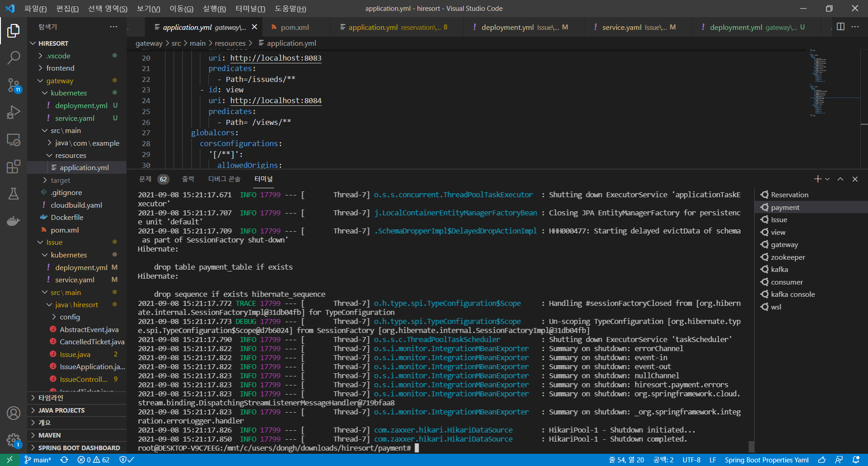Open the Manage gear menu
Image resolution: width=868 pixels, height=466 pixels.
tap(14, 441)
